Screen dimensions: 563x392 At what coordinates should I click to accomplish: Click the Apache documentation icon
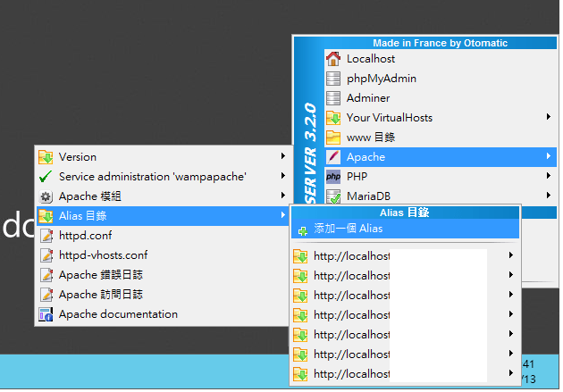(46, 314)
